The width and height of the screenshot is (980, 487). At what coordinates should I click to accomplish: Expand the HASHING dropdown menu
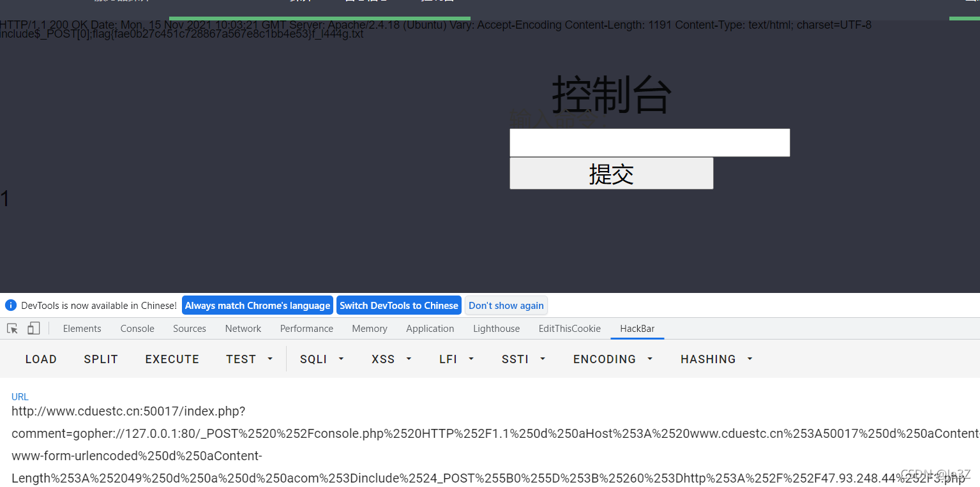[x=716, y=359]
